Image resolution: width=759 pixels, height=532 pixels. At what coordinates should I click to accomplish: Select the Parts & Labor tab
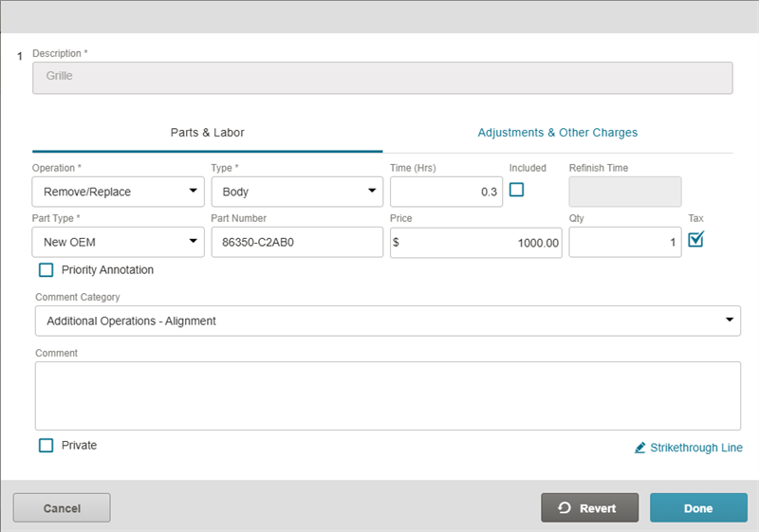[207, 133]
